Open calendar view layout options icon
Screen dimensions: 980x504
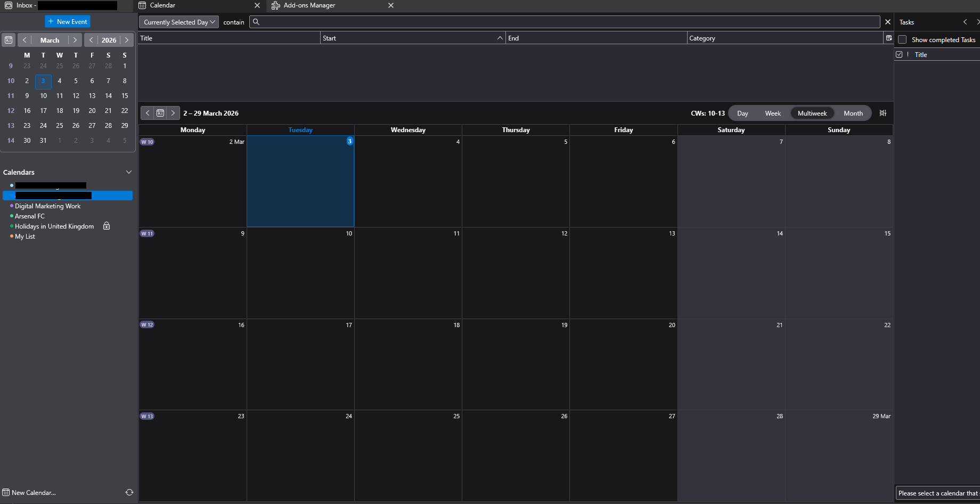(x=883, y=113)
